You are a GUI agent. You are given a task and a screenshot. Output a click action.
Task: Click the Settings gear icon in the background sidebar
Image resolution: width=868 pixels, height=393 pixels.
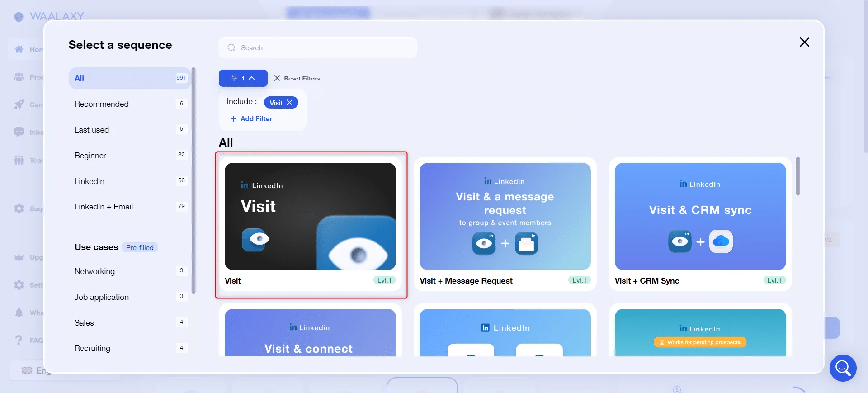(19, 285)
